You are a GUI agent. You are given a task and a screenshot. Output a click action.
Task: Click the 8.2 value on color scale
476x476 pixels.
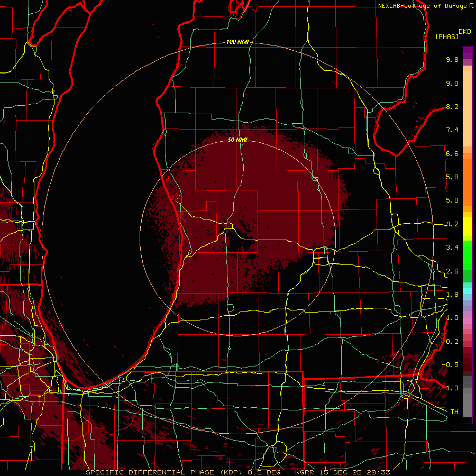pyautogui.click(x=452, y=107)
